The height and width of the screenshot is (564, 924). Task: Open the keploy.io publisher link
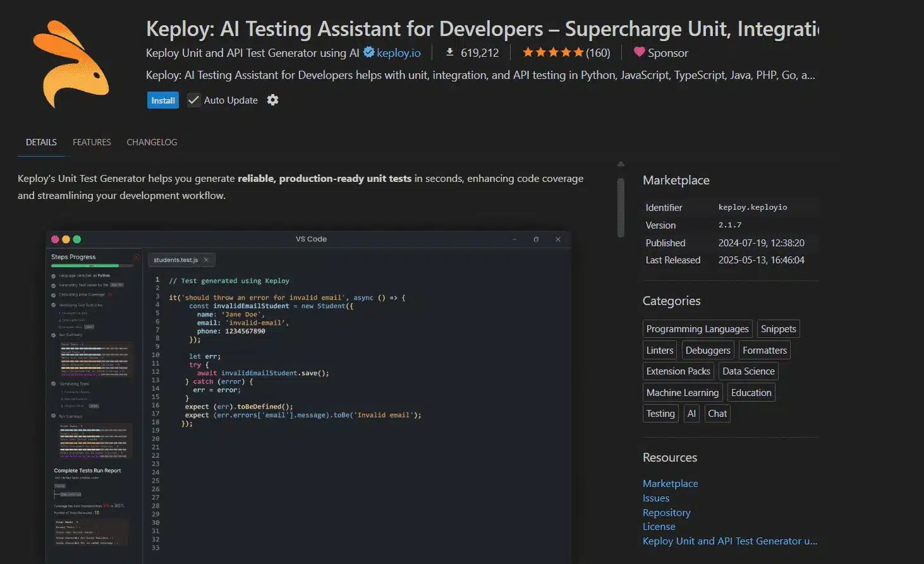click(x=398, y=53)
